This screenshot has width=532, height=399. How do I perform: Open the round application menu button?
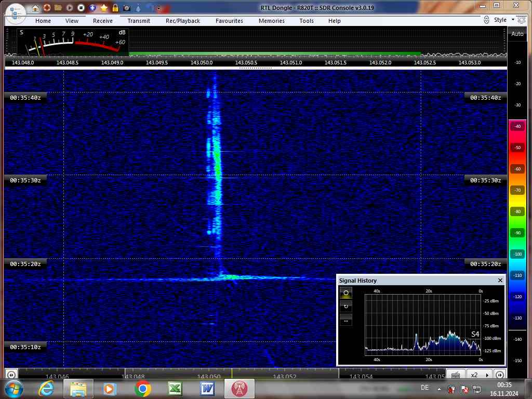click(15, 13)
